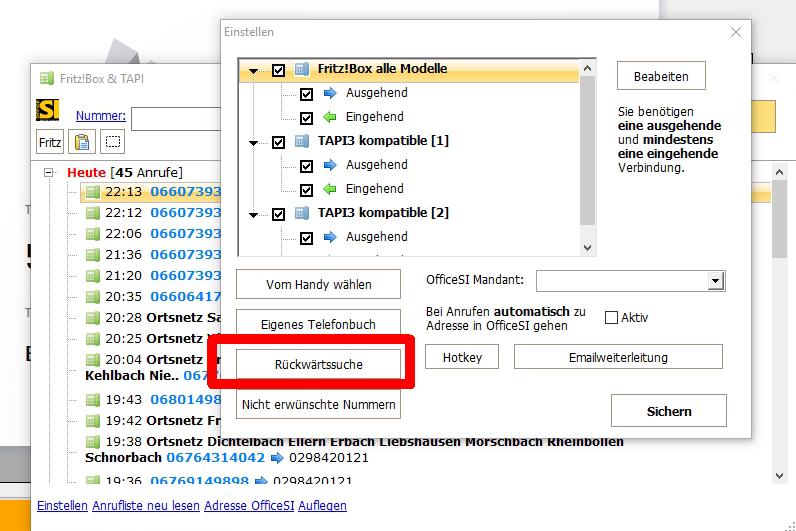Click phone number 06764314042
The width and height of the screenshot is (796, 531).
tap(216, 458)
